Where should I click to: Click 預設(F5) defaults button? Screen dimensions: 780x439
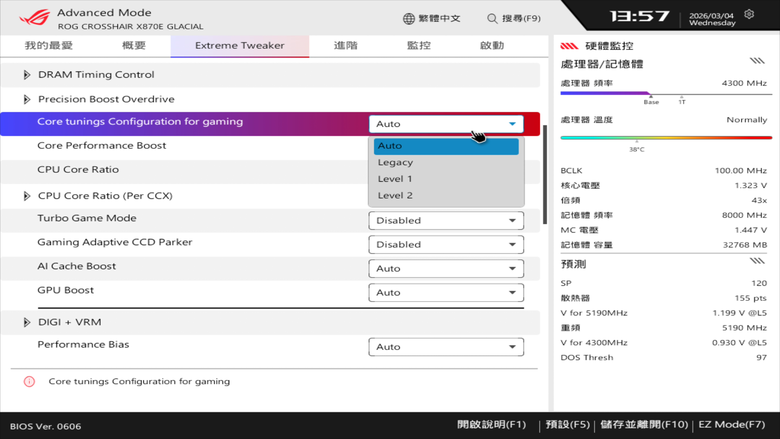[x=568, y=425]
